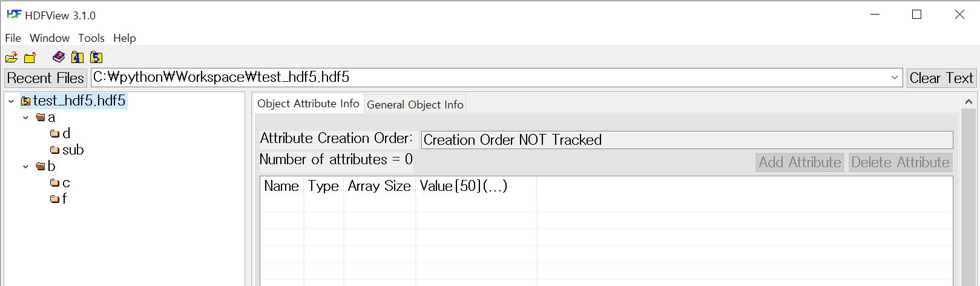Open the purple Help book icon
The image size is (980, 286).
pos(59,57)
